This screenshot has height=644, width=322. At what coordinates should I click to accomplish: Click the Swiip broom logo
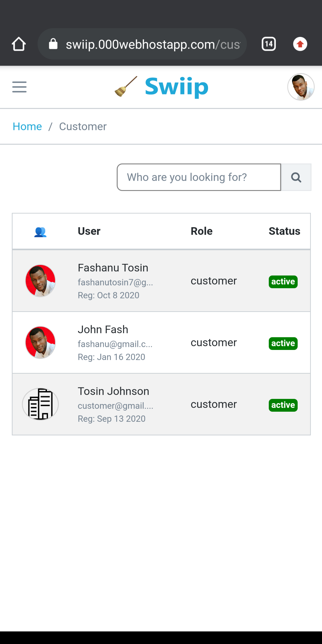162,87
